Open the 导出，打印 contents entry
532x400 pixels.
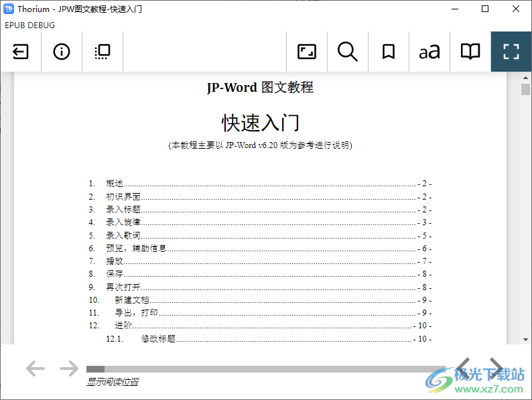click(x=260, y=313)
